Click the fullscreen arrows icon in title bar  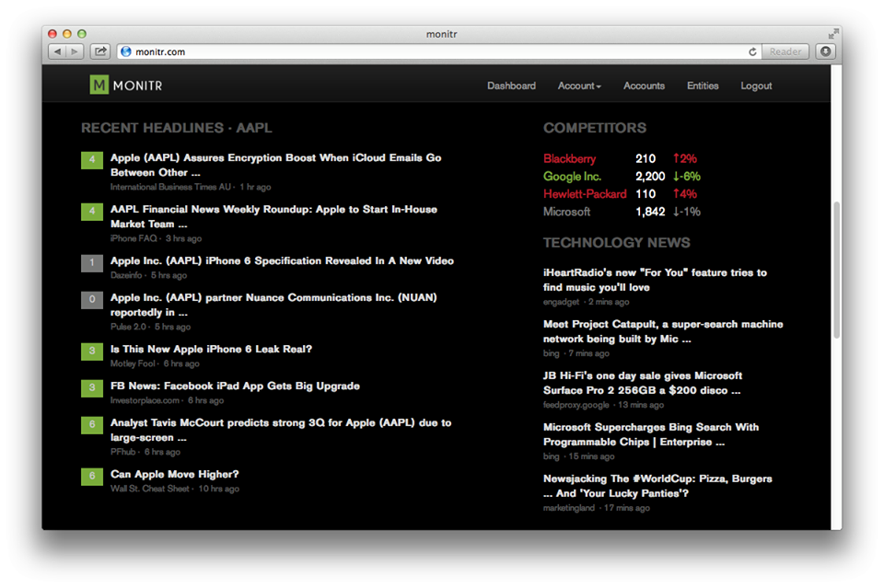click(833, 34)
